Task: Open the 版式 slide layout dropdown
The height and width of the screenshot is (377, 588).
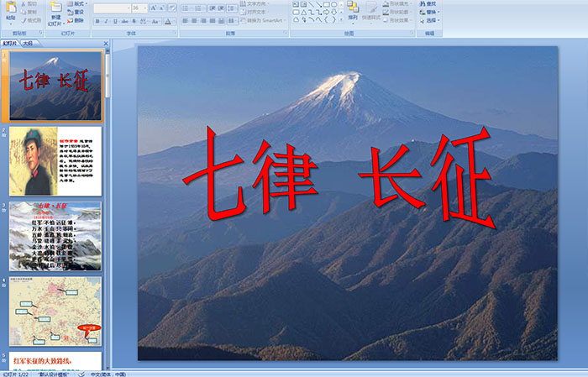Action: tap(77, 3)
